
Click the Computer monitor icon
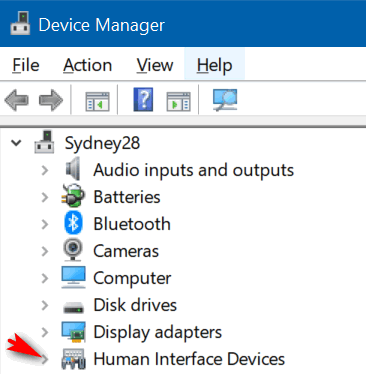73,277
